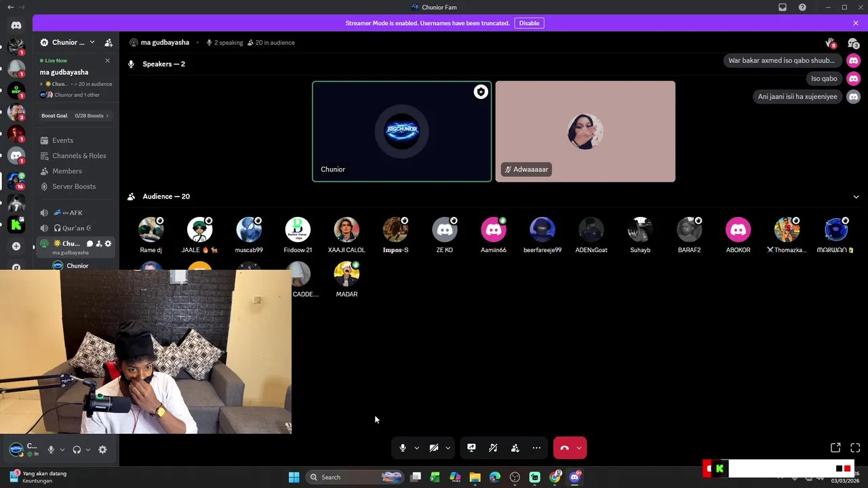Open Discord direct messages home icon
Image resolution: width=868 pixels, height=488 pixels.
[16, 26]
